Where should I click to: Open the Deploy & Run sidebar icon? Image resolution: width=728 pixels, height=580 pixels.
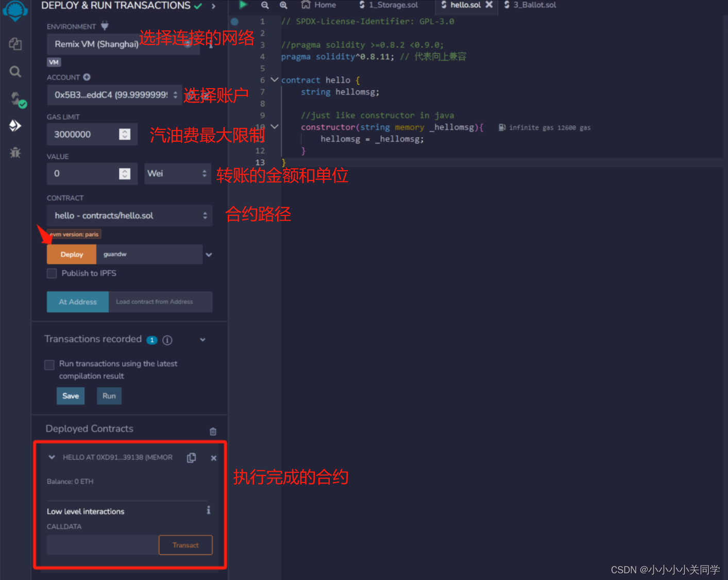point(15,125)
